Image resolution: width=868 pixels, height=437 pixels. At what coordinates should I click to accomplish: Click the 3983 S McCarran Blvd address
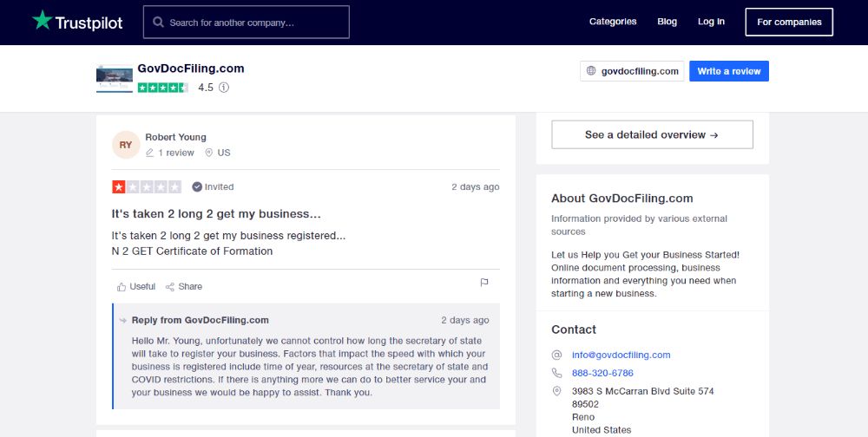click(x=642, y=391)
